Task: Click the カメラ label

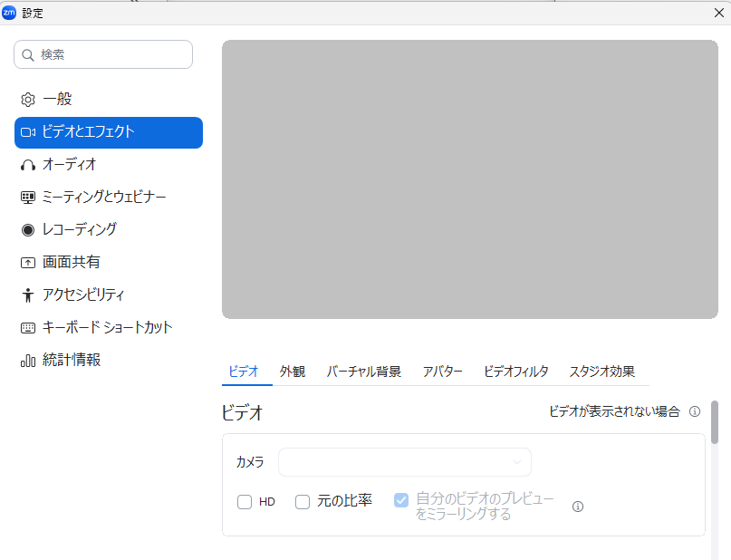Action: click(250, 462)
